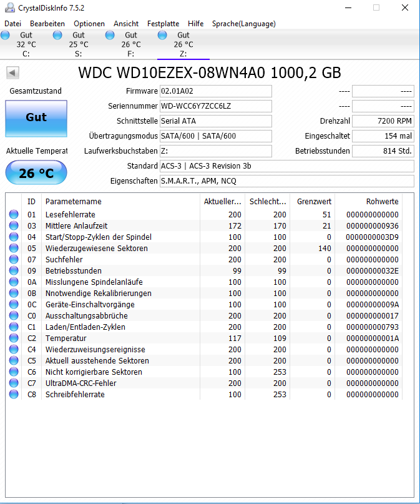Click the CrystalDiskInfo title bar app icon

9,7
